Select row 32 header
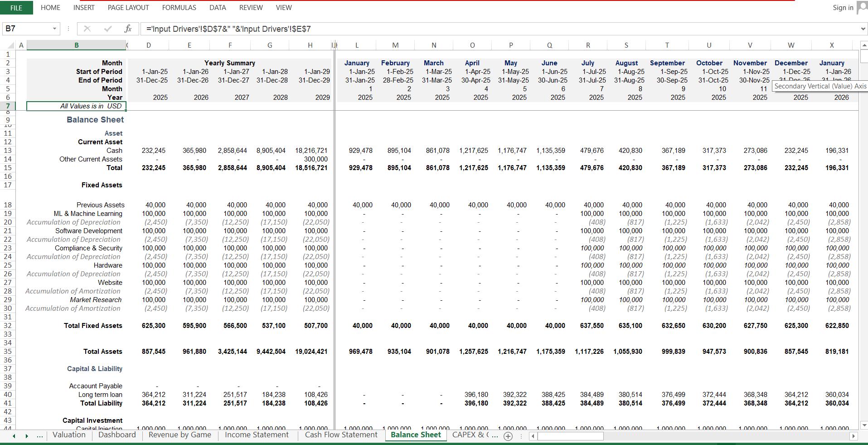The height and width of the screenshot is (445, 868). [8, 326]
